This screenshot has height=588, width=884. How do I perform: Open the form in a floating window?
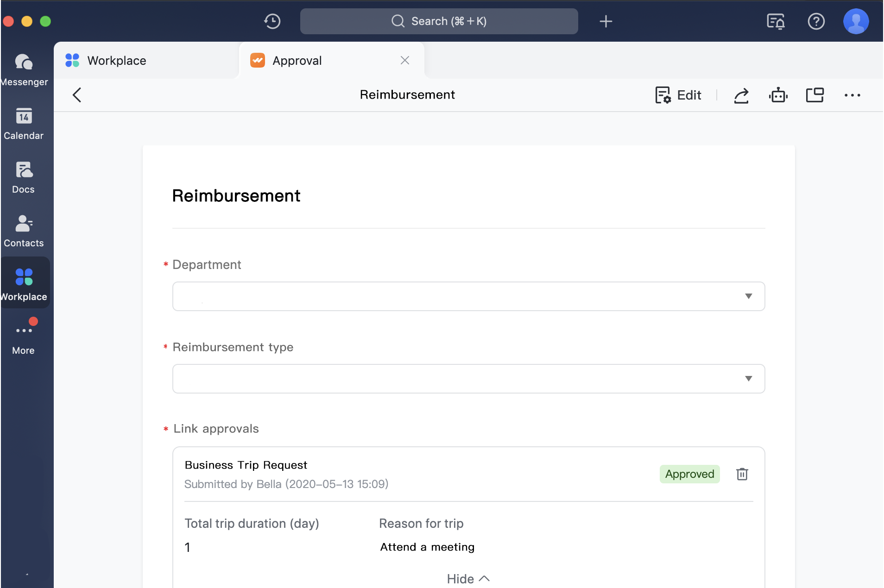point(815,95)
